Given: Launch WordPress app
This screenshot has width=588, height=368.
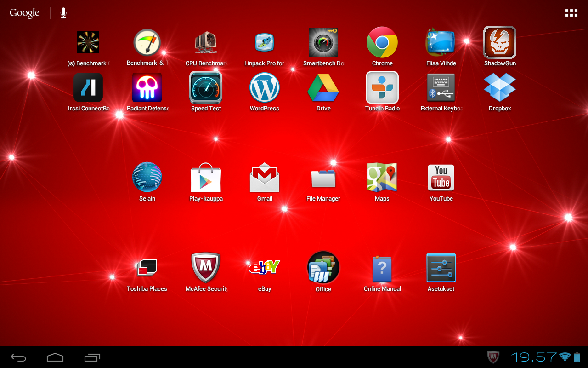Looking at the screenshot, I should [x=265, y=87].
